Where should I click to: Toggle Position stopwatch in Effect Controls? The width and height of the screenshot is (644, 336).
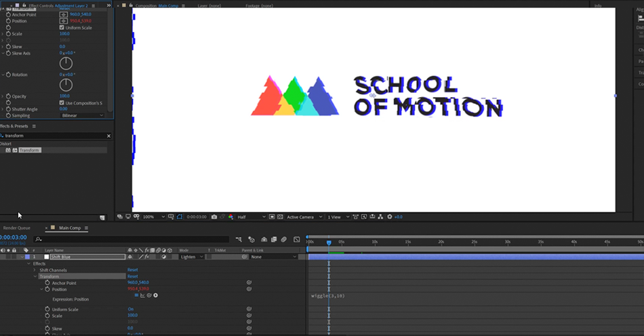(8, 21)
